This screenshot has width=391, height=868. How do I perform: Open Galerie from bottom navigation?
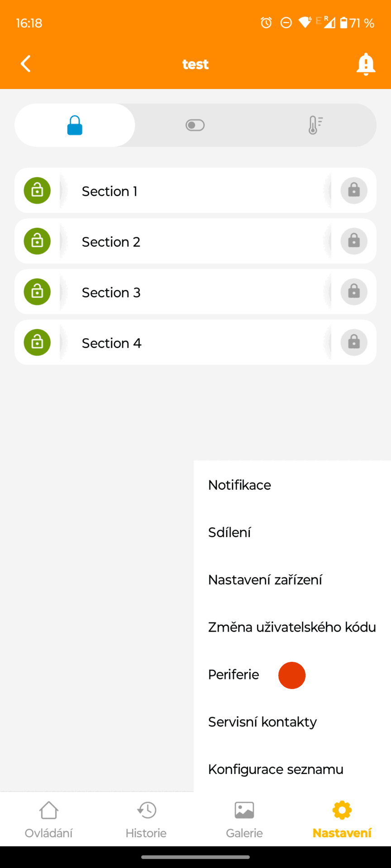click(244, 819)
